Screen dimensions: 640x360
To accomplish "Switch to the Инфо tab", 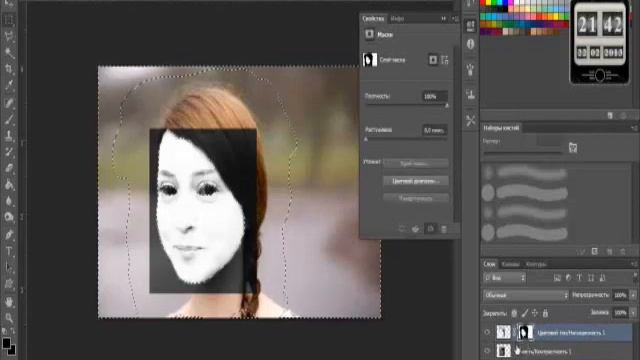I will [x=397, y=19].
